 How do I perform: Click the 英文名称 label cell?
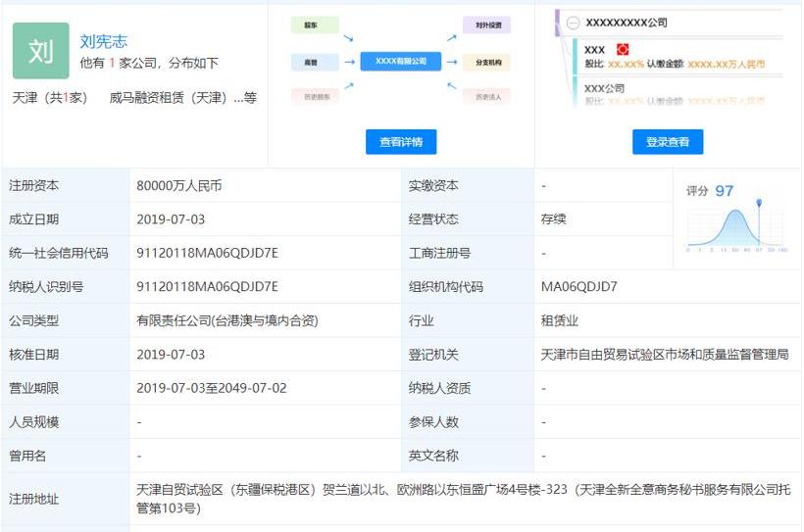coord(467,456)
